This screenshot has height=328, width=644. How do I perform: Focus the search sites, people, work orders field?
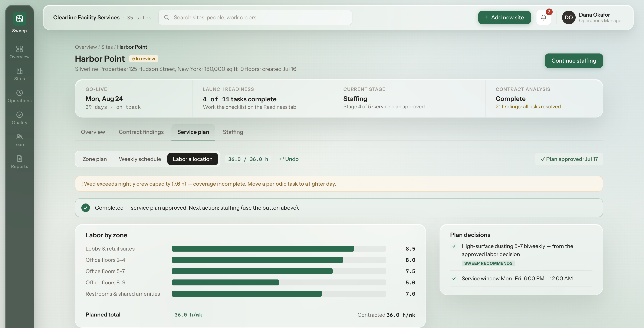(x=255, y=17)
